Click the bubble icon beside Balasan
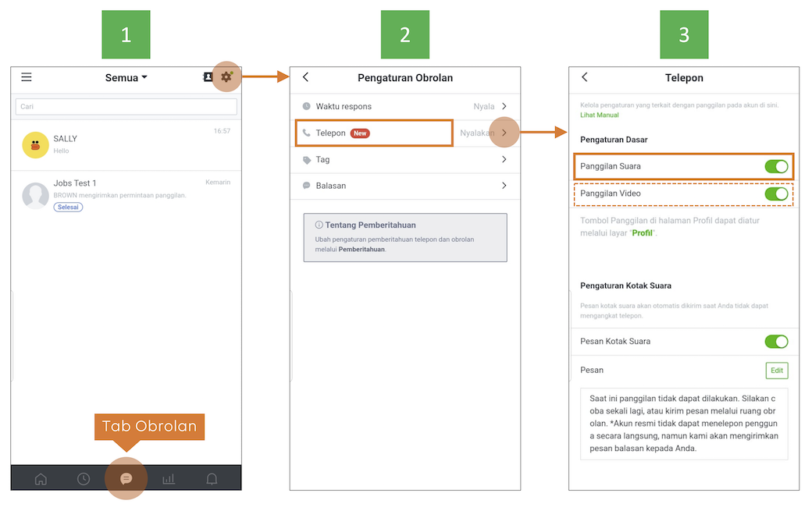The height and width of the screenshot is (511, 812). [x=307, y=186]
